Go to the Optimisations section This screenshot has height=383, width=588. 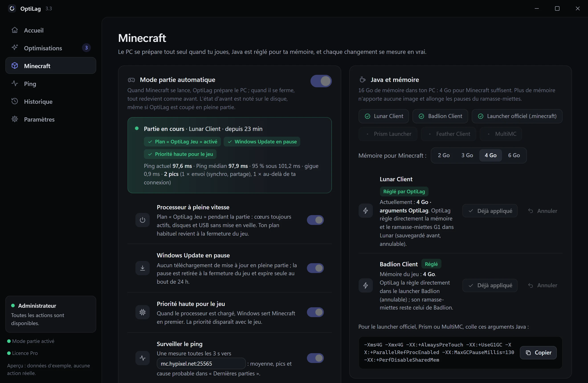pyautogui.click(x=51, y=48)
